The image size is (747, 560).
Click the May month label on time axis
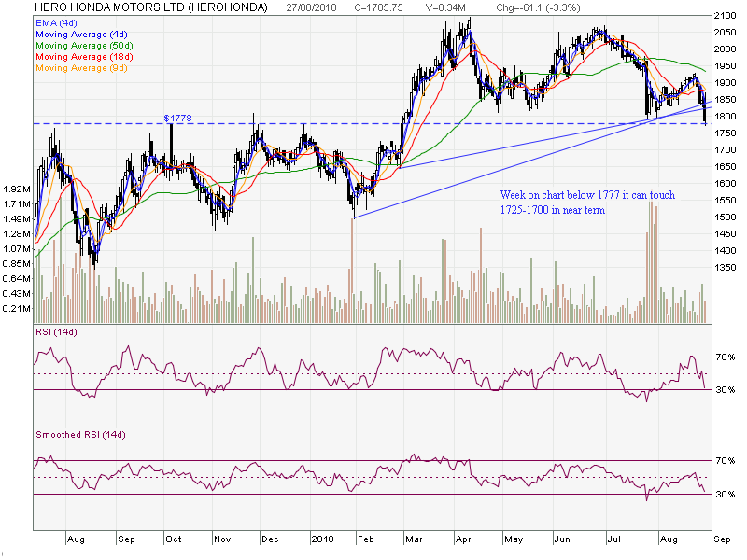pyautogui.click(x=514, y=539)
